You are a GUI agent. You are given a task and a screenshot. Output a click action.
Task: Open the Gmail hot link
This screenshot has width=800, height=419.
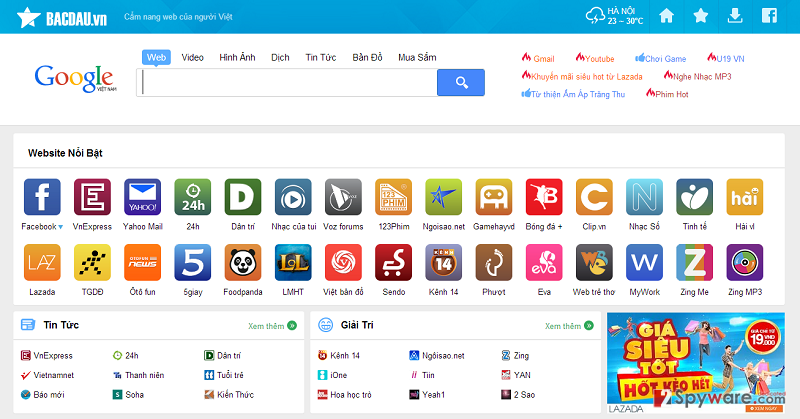point(538,58)
